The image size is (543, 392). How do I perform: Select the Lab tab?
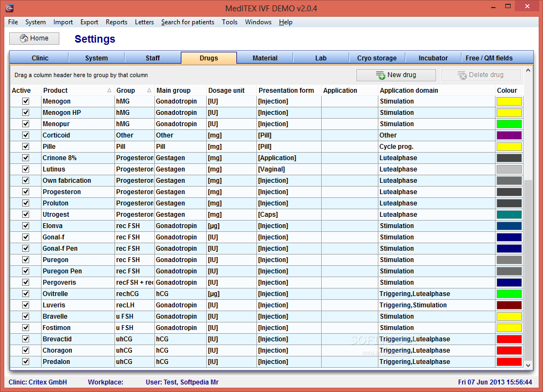point(321,58)
